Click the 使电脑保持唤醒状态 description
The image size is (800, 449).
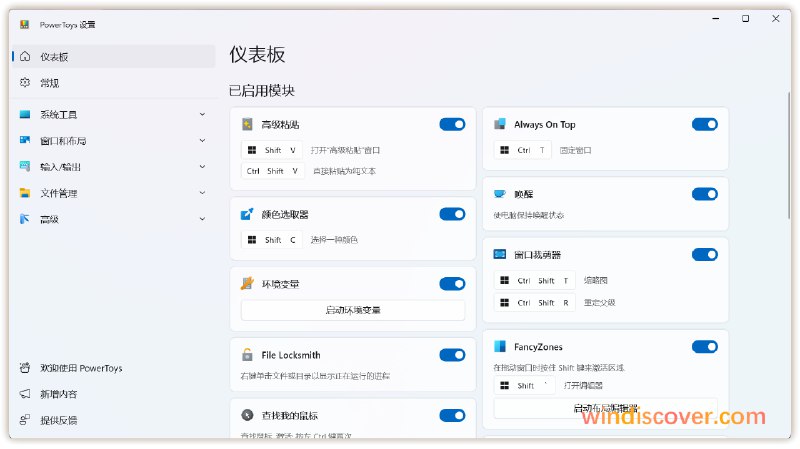[529, 215]
